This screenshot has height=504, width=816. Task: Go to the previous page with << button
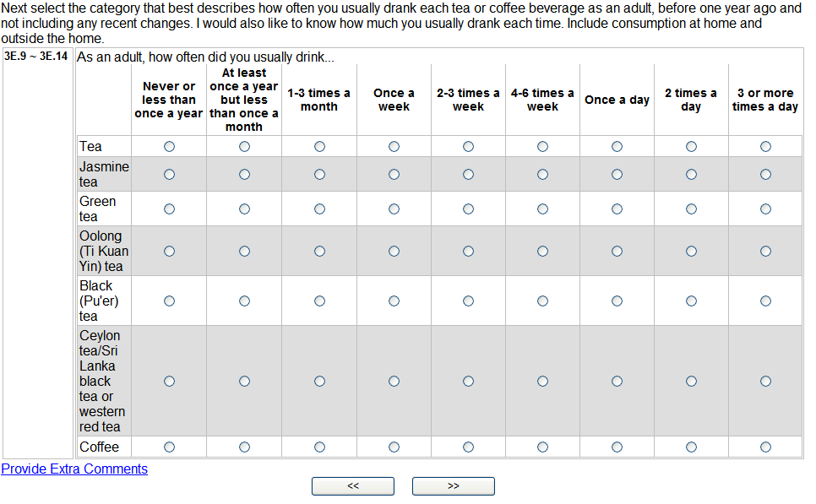353,486
